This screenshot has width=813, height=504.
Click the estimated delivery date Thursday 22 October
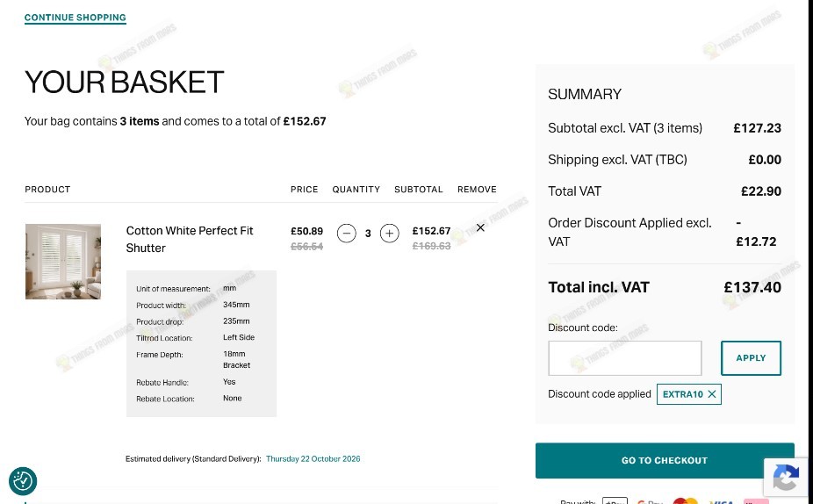313,459
